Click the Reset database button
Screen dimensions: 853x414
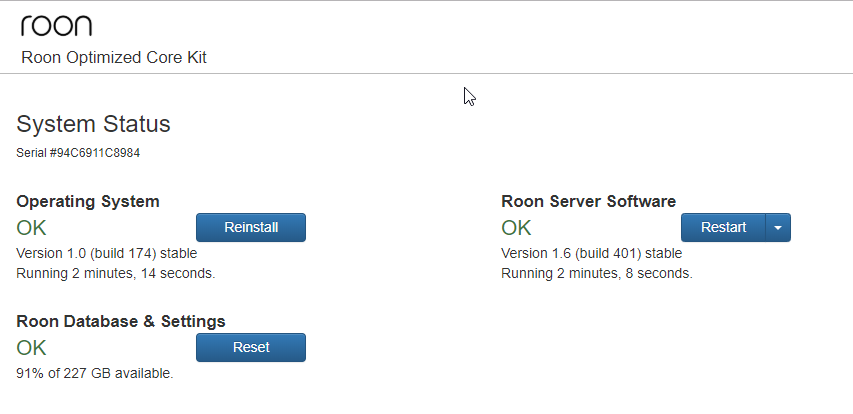point(251,348)
